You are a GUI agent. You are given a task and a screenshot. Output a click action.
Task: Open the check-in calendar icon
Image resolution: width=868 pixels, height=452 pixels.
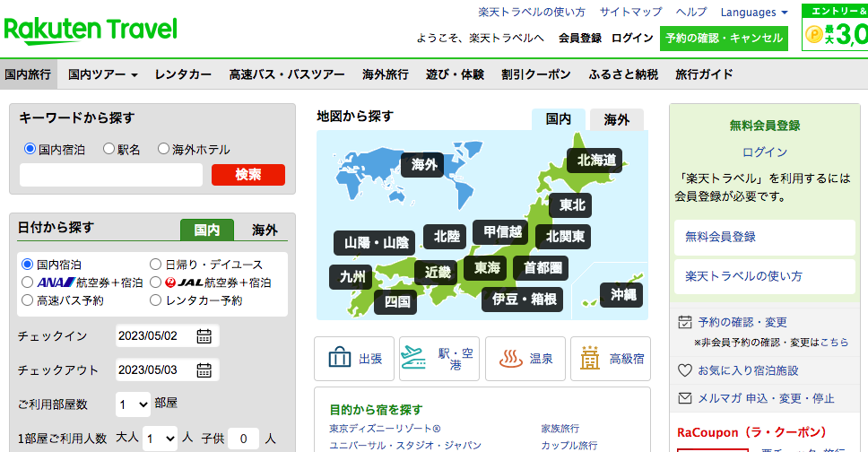(x=204, y=336)
